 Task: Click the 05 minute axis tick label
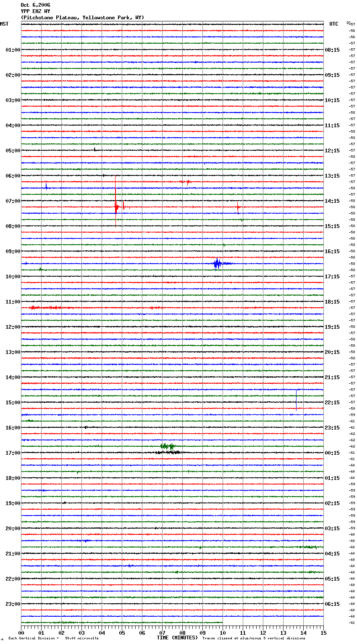click(x=122, y=633)
